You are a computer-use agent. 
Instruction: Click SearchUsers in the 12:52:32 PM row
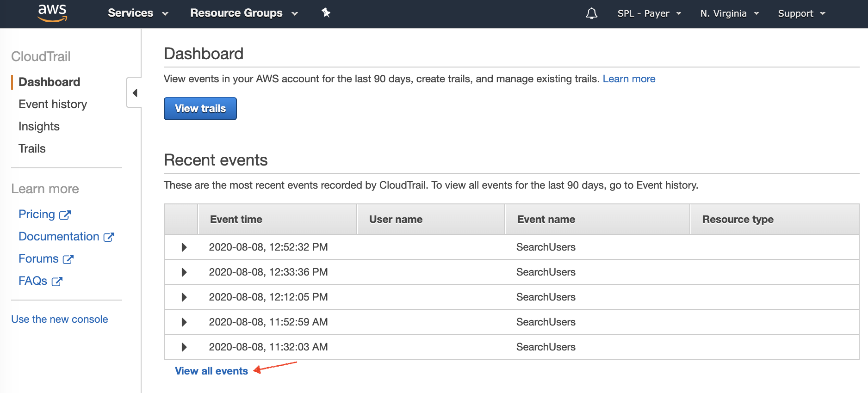[x=546, y=247]
